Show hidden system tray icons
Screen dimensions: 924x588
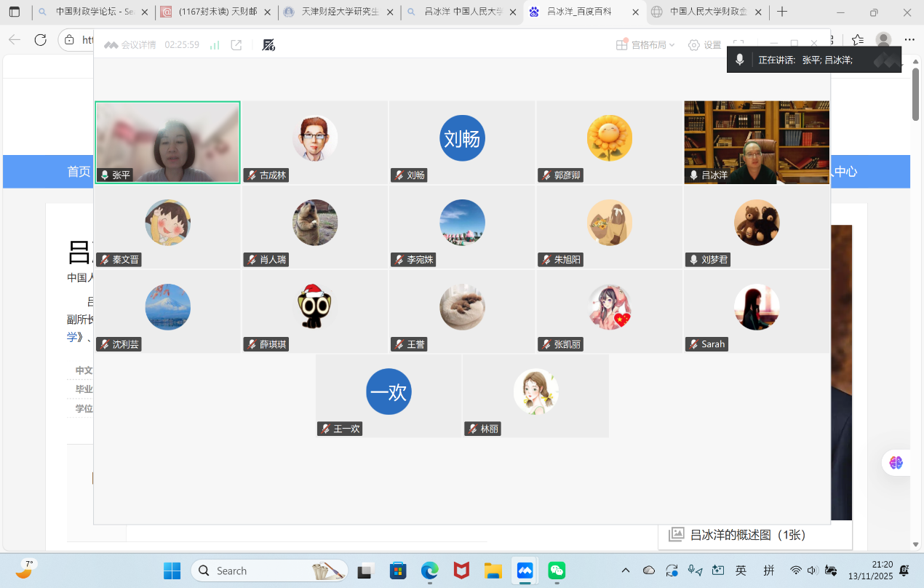625,571
